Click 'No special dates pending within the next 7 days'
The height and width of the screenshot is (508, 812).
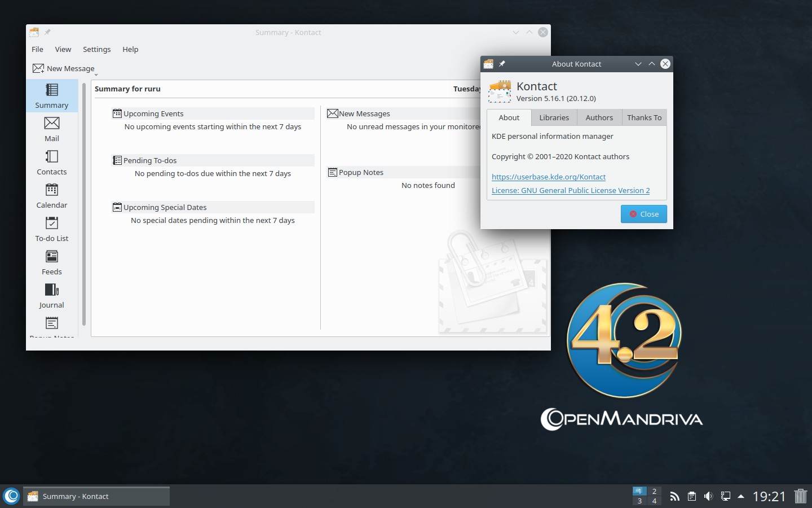(x=213, y=220)
